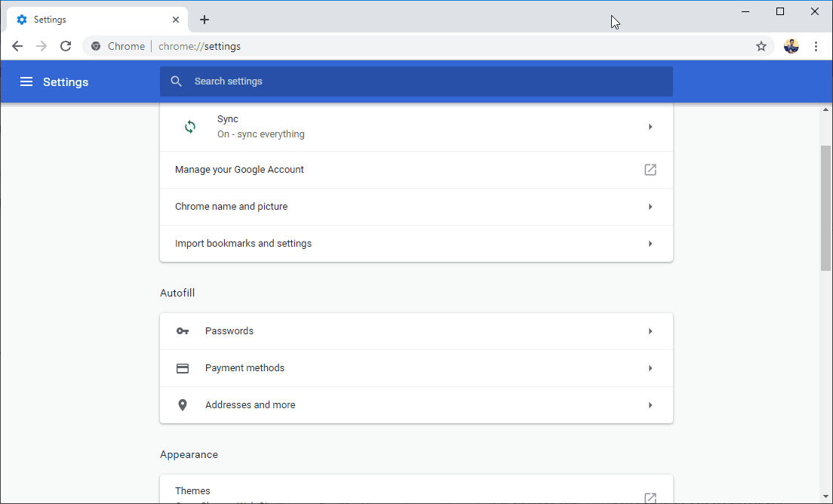Click 'On - sync everything' text
Image resolution: width=833 pixels, height=504 pixels.
[261, 134]
